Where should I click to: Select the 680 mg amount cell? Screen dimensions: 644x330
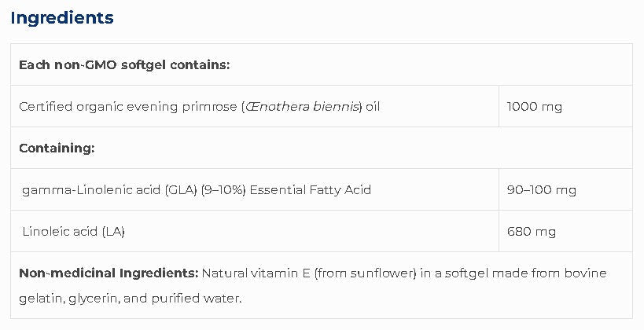(532, 231)
